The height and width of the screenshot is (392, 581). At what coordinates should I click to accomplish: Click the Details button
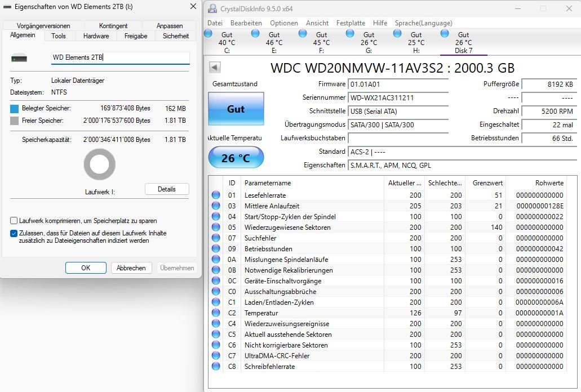pos(167,189)
